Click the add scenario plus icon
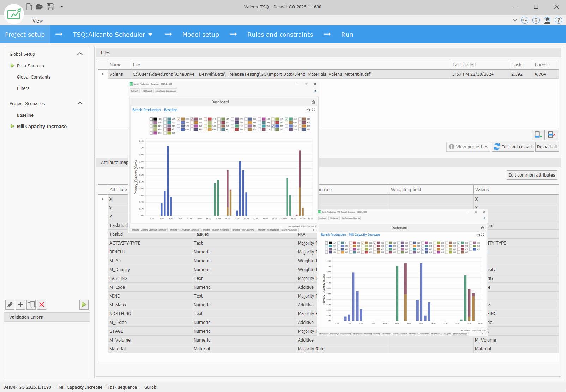This screenshot has height=392, width=566. 20,305
